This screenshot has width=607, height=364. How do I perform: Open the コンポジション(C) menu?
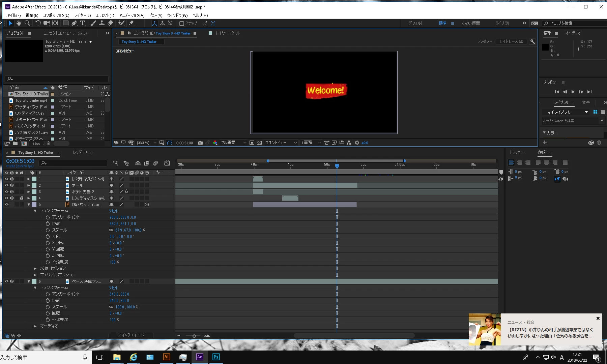[x=56, y=15]
